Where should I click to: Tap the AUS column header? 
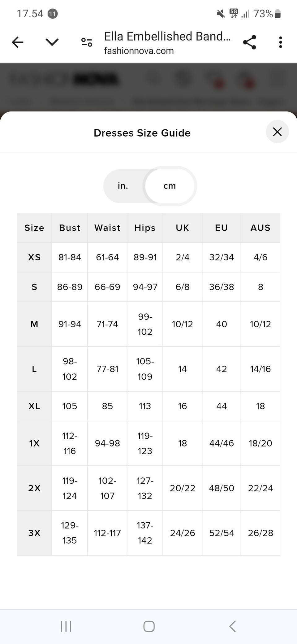tap(260, 228)
